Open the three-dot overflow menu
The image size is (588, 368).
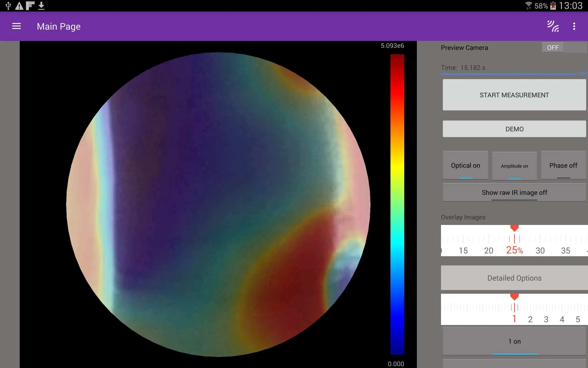click(574, 26)
